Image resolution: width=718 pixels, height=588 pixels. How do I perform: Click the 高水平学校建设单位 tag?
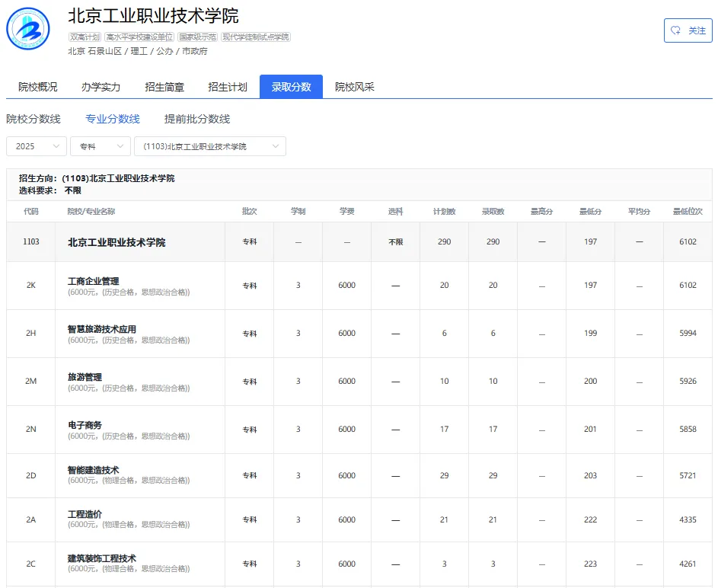point(139,37)
